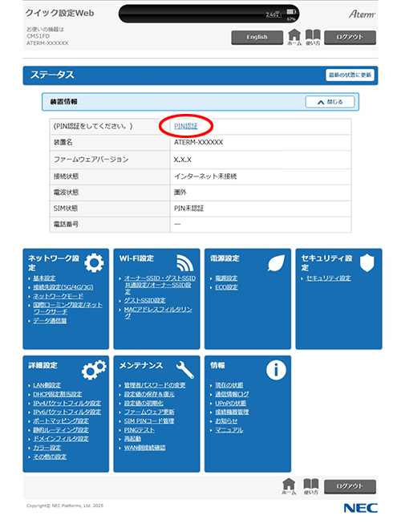Click the firmware version value X.X.X
This screenshot has height=532, width=401.
(x=183, y=160)
